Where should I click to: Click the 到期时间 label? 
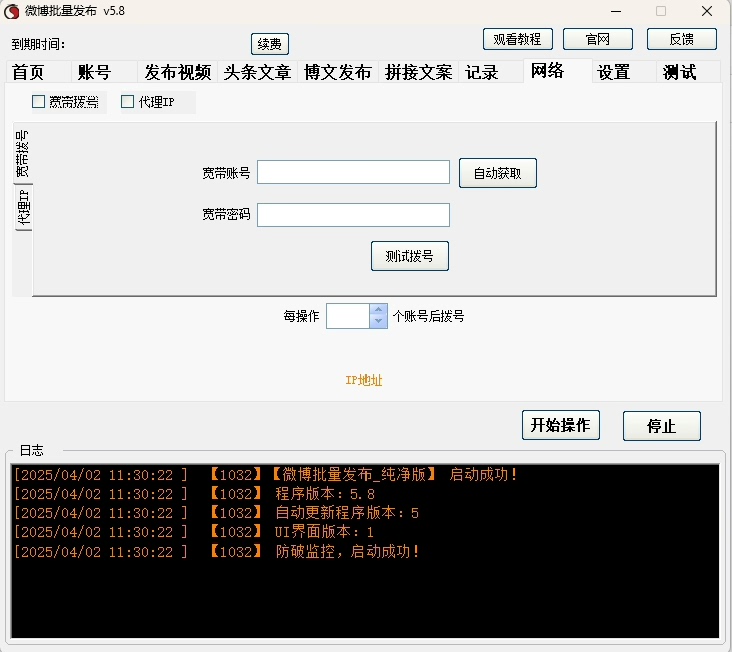[x=38, y=44]
